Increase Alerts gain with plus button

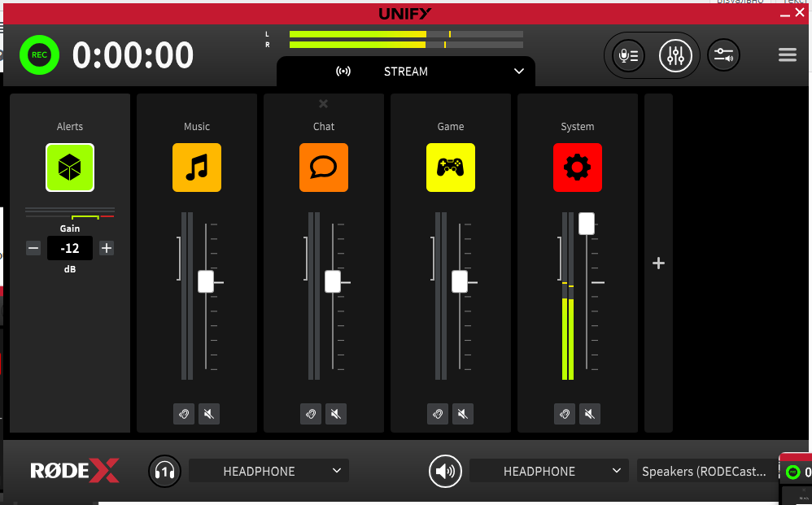click(x=107, y=248)
